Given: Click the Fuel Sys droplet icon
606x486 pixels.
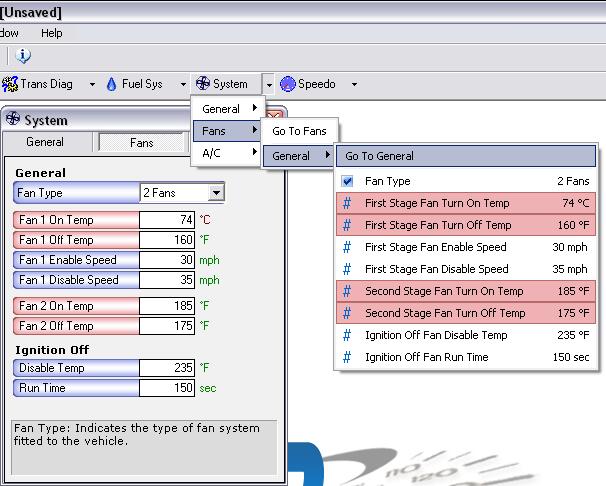Looking at the screenshot, I should [x=111, y=84].
